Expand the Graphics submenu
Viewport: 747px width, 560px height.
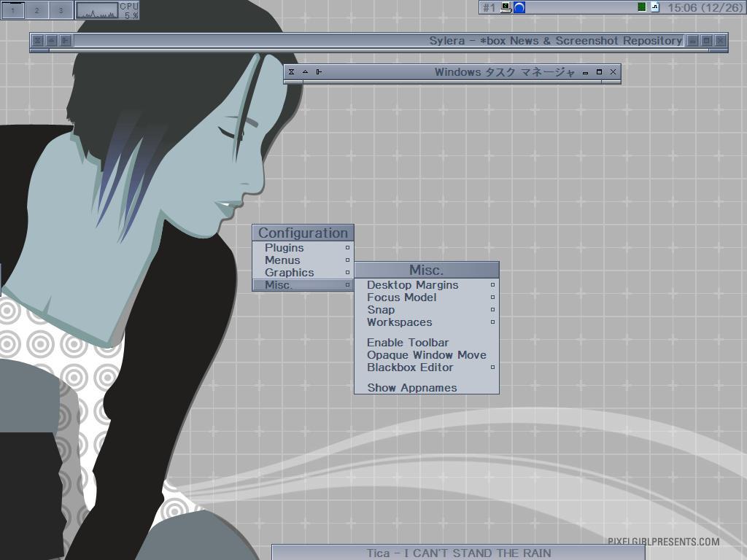303,273
